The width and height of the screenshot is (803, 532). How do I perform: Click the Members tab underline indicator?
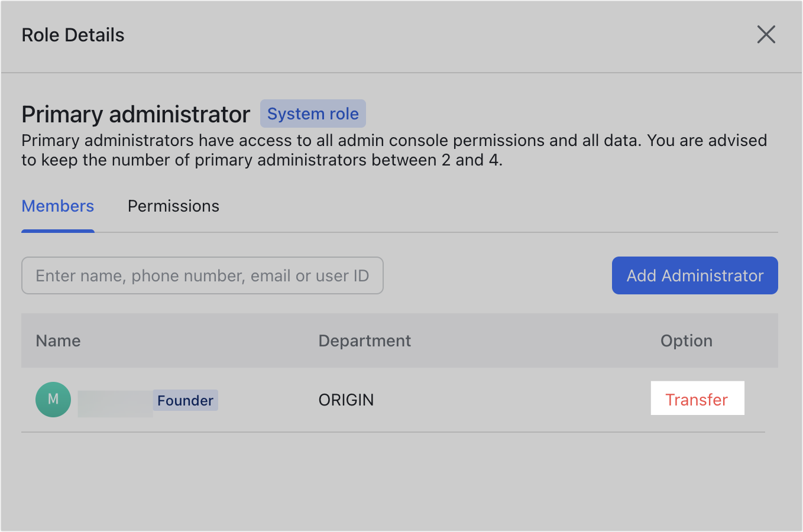pos(57,232)
